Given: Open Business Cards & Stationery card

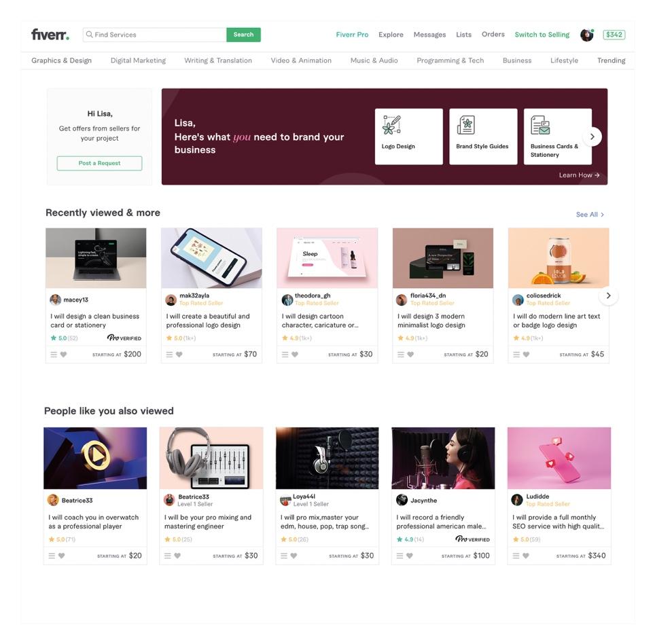Looking at the screenshot, I should click(558, 137).
